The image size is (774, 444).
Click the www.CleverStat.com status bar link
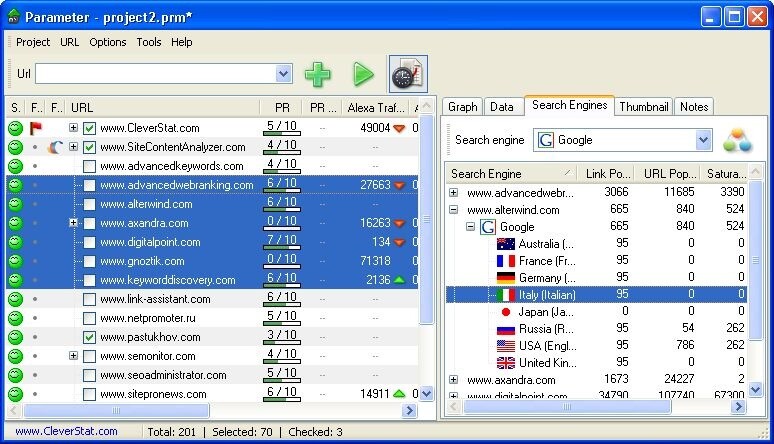pos(66,432)
